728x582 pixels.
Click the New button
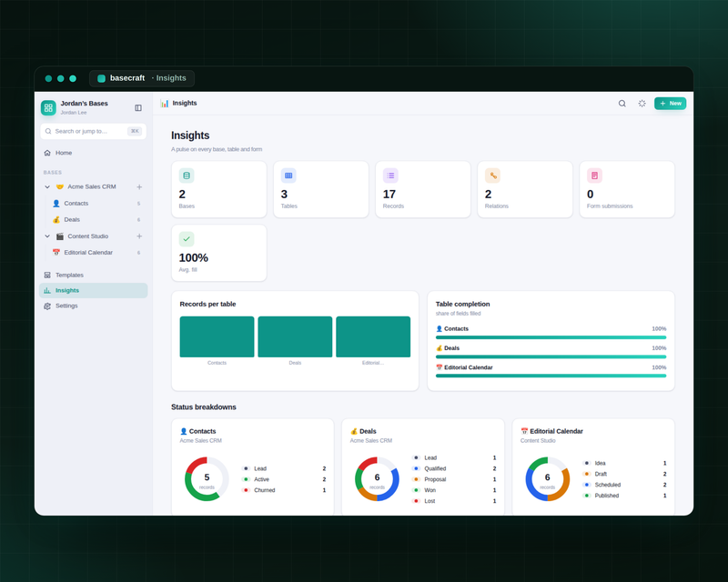(x=670, y=104)
